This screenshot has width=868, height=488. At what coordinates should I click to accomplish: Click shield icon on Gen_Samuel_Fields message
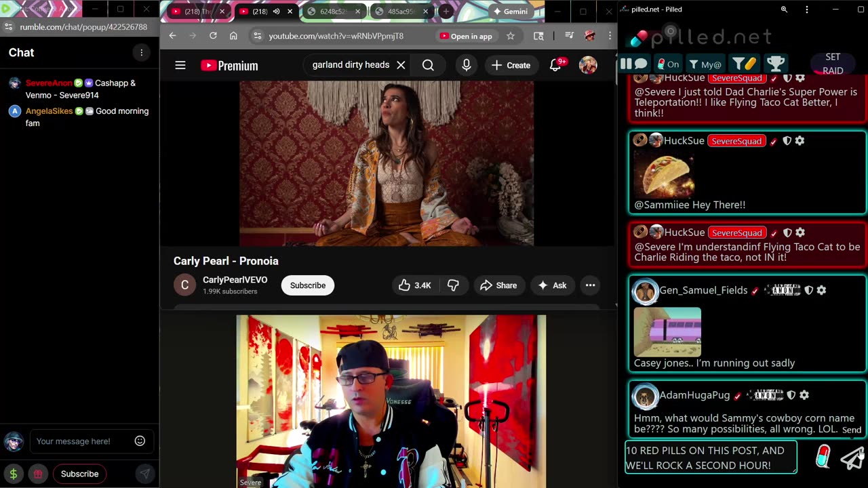(808, 290)
